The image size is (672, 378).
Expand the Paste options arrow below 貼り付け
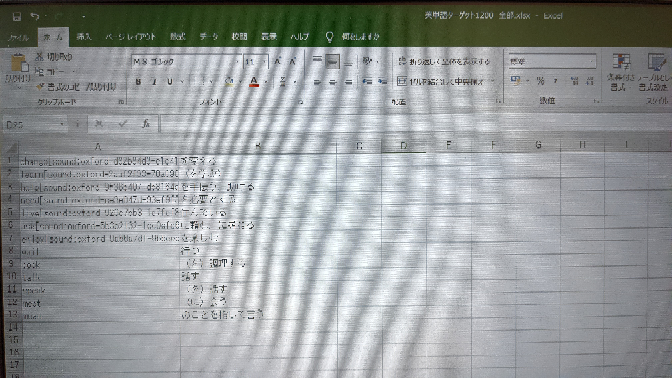(x=18, y=88)
